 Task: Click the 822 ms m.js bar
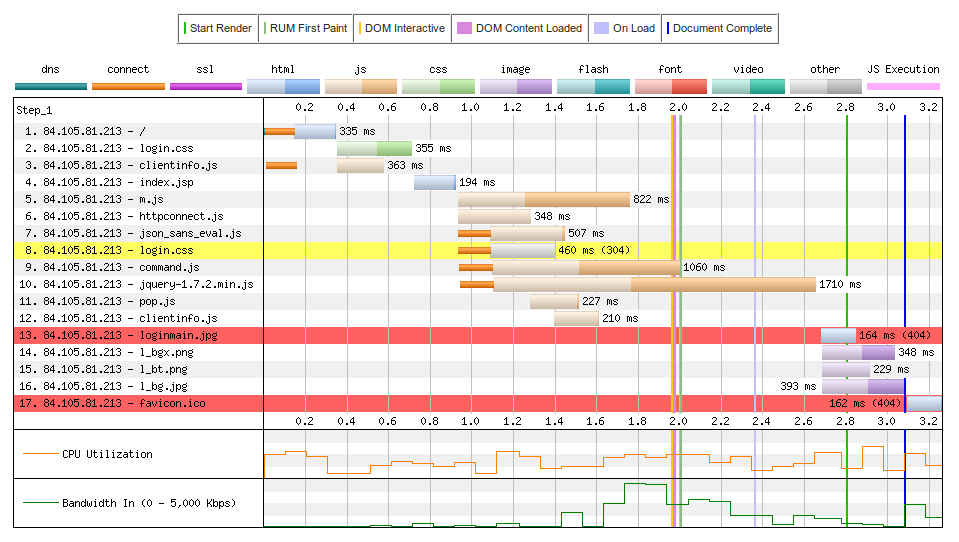(544, 199)
